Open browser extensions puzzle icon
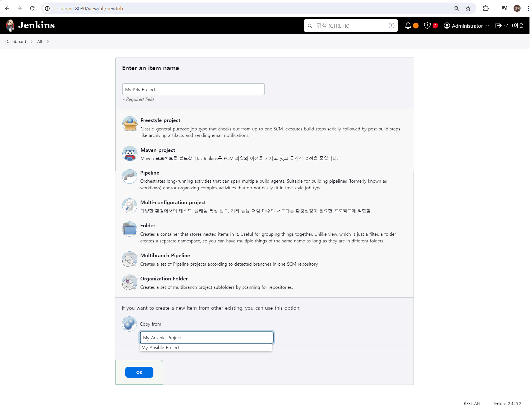Screen dimensions: 532x410 [486, 8]
